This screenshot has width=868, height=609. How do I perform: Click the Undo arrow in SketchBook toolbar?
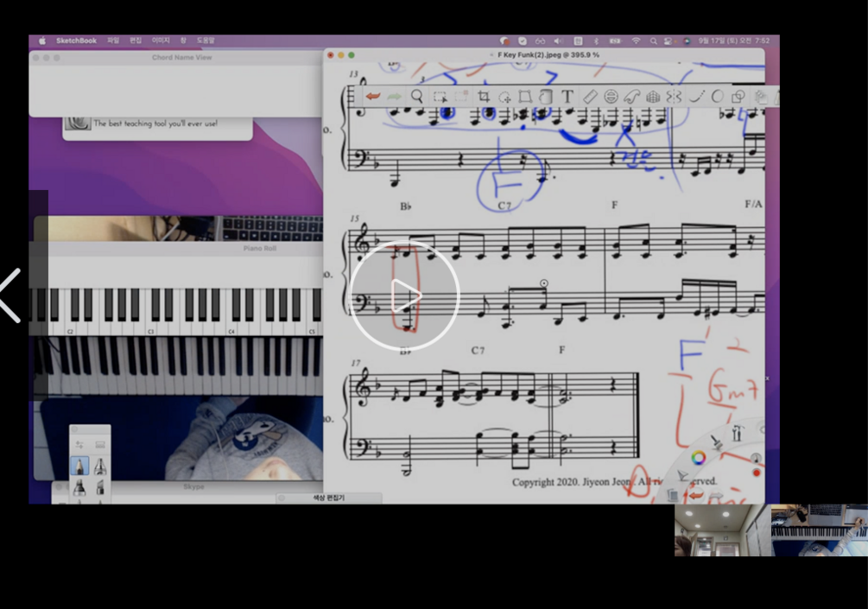coord(373,97)
